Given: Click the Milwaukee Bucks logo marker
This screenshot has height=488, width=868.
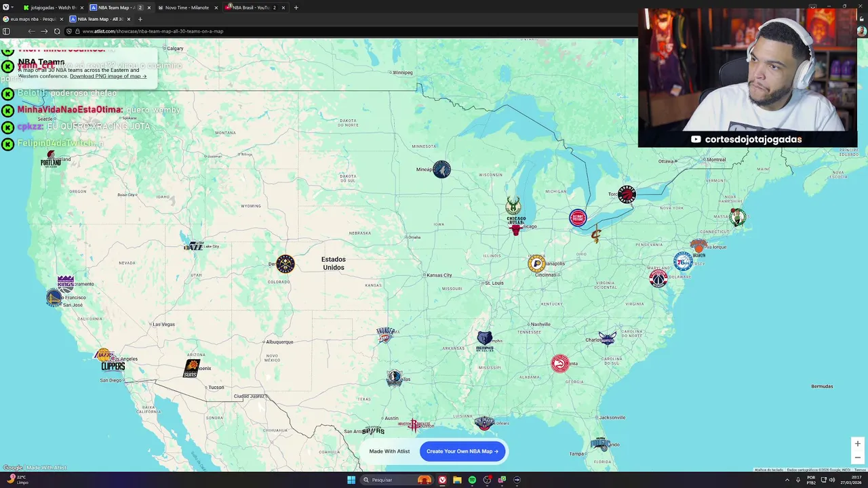Looking at the screenshot, I should (x=513, y=206).
